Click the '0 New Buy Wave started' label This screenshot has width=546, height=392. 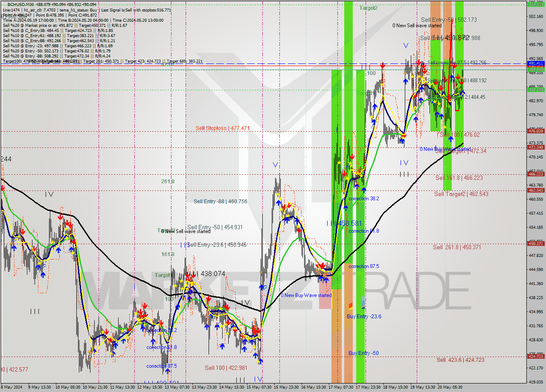(x=306, y=295)
